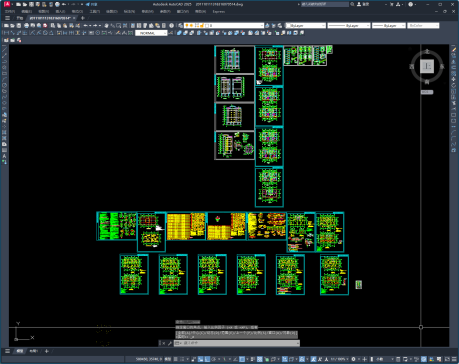Open the 文件 File menu
Viewport: 459px width, 364px height.
[x=9, y=11]
